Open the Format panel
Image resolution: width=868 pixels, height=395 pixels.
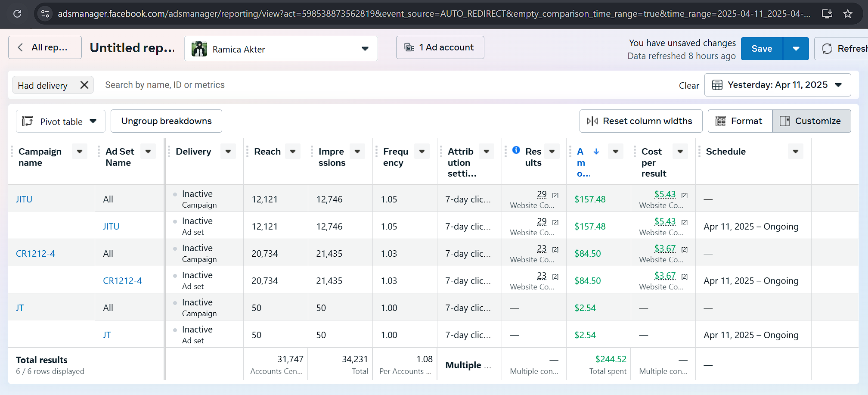(740, 121)
